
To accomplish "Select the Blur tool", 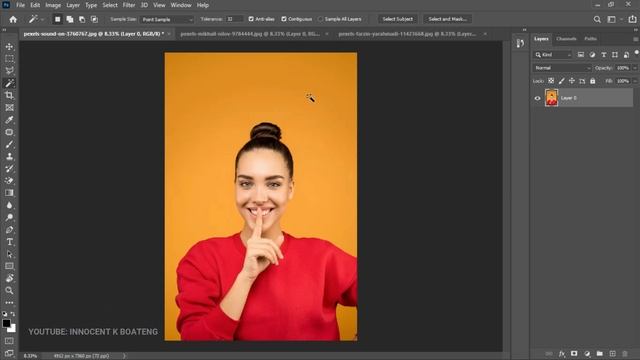I will coord(9,205).
